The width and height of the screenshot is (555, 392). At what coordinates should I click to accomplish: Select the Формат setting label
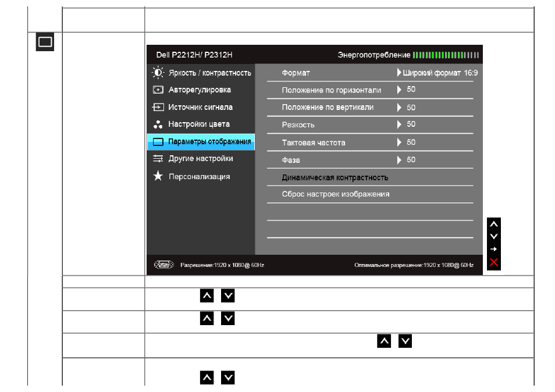296,73
